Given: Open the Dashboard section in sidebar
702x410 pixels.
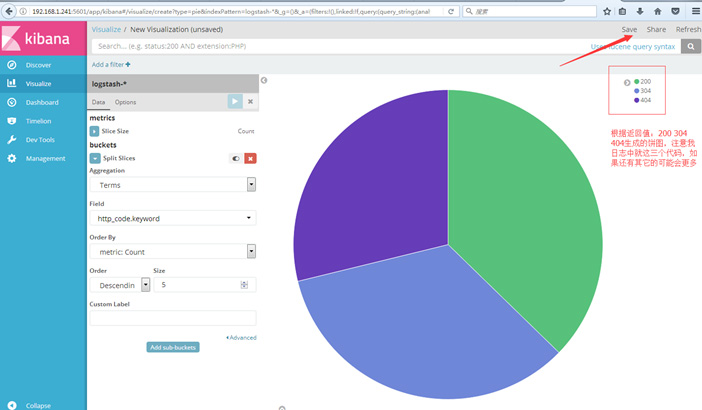Looking at the screenshot, I should pyautogui.click(x=41, y=102).
